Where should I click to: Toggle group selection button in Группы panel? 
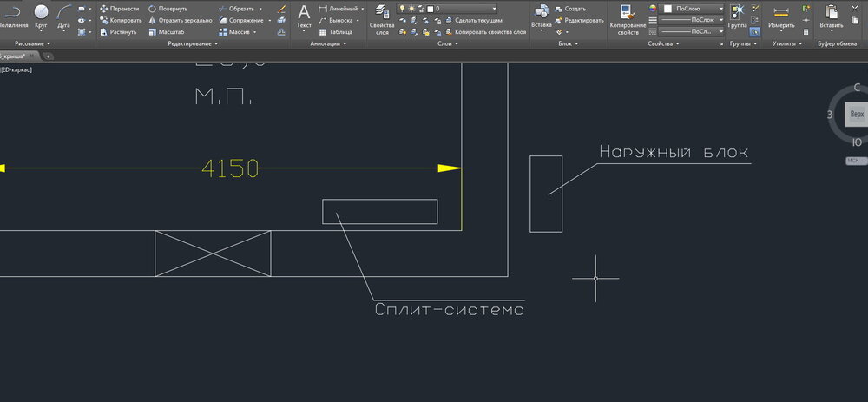[754, 31]
